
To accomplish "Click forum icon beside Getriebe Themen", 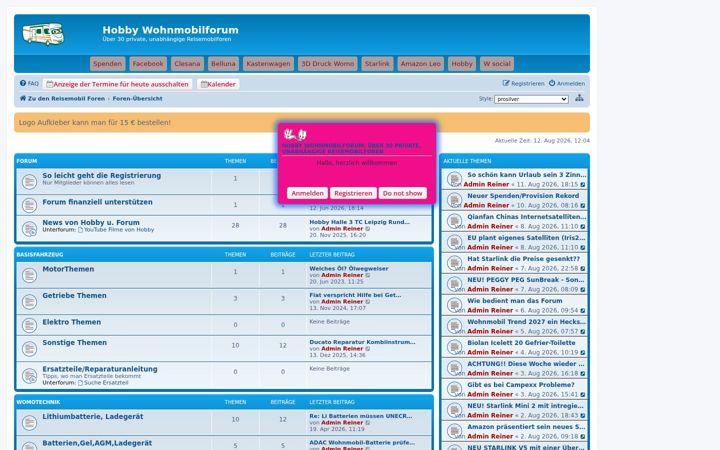I will [29, 302].
